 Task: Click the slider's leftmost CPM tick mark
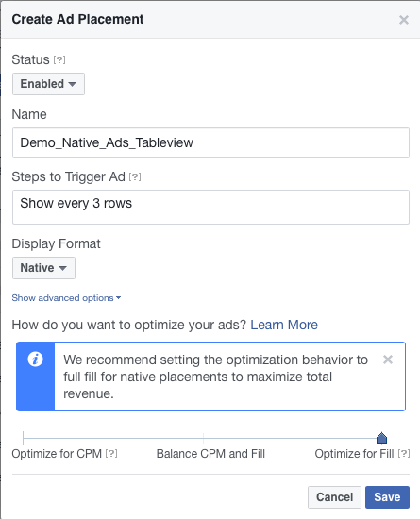tap(23, 438)
